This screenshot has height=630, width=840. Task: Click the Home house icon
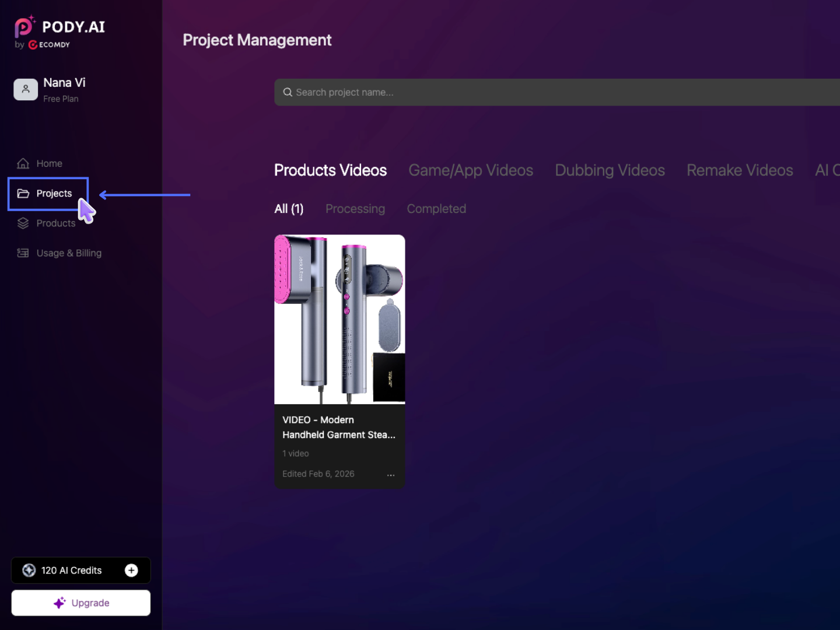23,163
